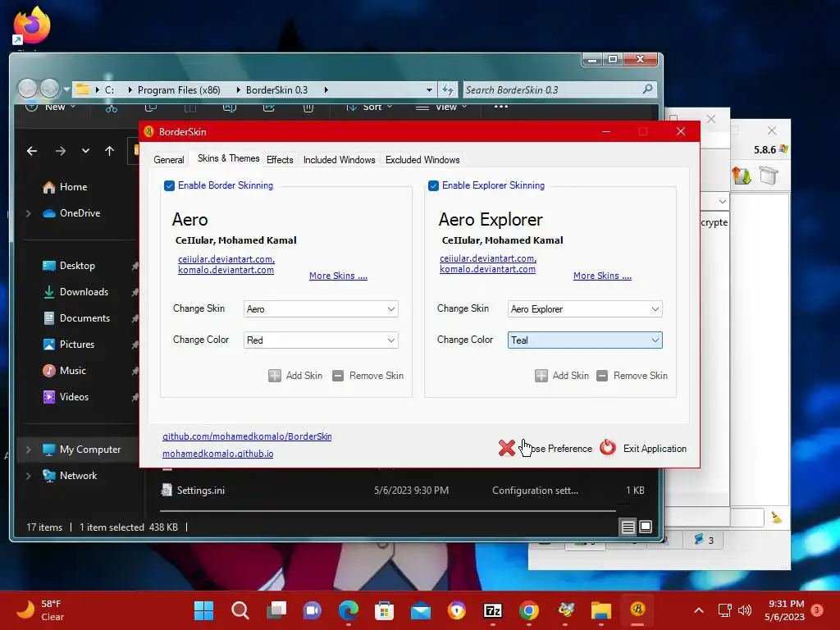The height and width of the screenshot is (630, 840).
Task: Open komalo.deviantart.com link under Aero Explorer
Action: pyautogui.click(x=487, y=269)
